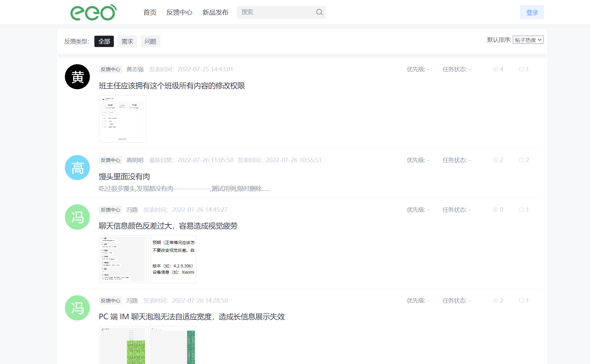This screenshot has height=364, width=590.
Task: Open 反馈中心 in the navigation bar
Action: [179, 13]
